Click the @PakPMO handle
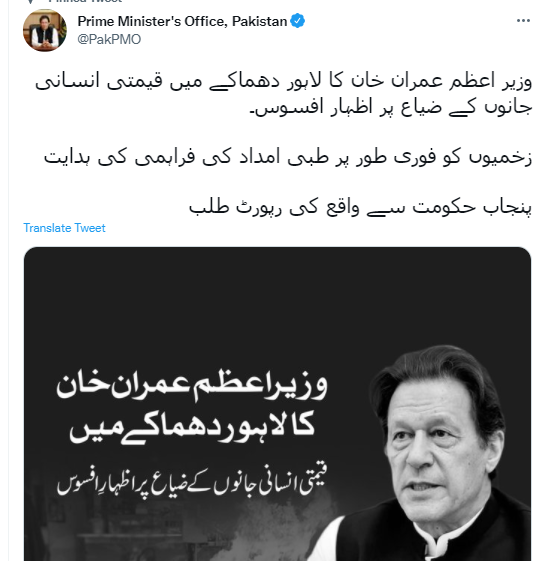This screenshot has height=561, width=543. click(x=109, y=39)
